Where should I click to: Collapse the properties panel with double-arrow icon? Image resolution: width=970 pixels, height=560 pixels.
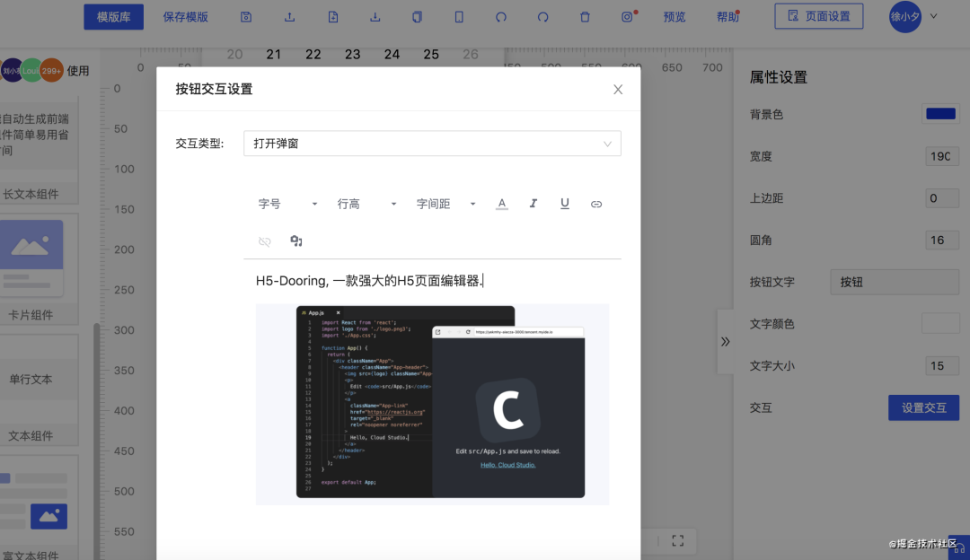tap(726, 341)
